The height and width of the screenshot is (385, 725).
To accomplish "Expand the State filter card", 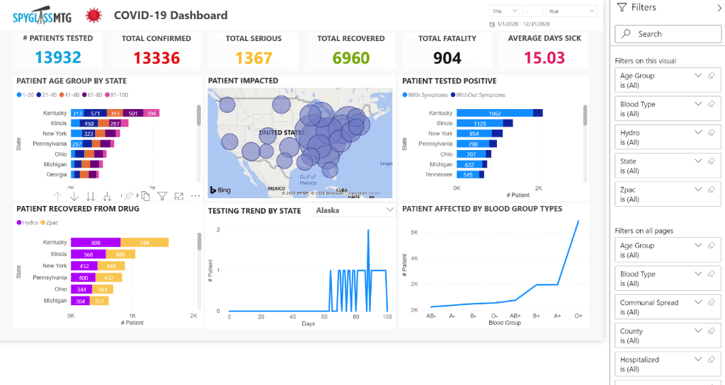I will click(x=698, y=161).
